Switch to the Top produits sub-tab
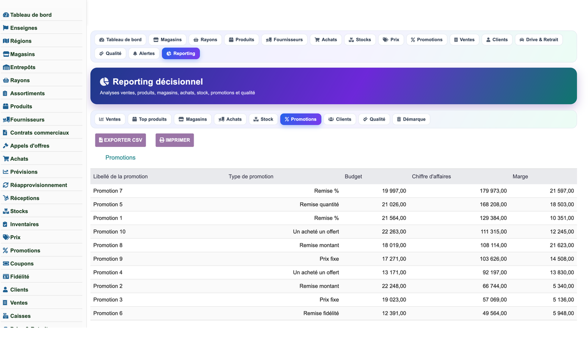This screenshot has height=364, width=588. click(149, 119)
